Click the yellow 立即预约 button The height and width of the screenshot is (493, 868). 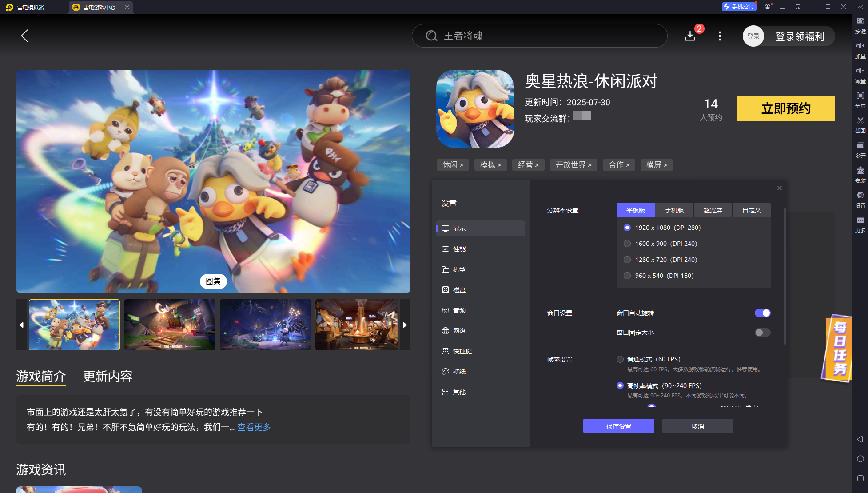786,108
